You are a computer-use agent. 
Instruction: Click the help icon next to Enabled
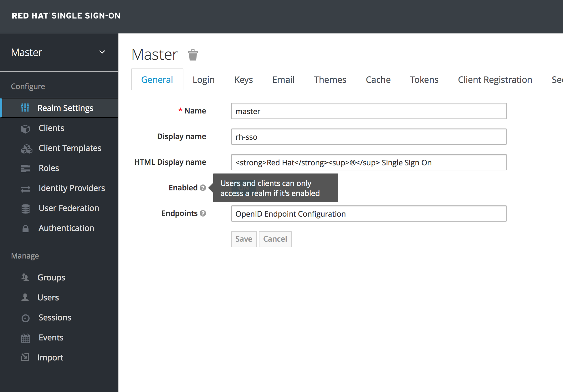click(203, 188)
